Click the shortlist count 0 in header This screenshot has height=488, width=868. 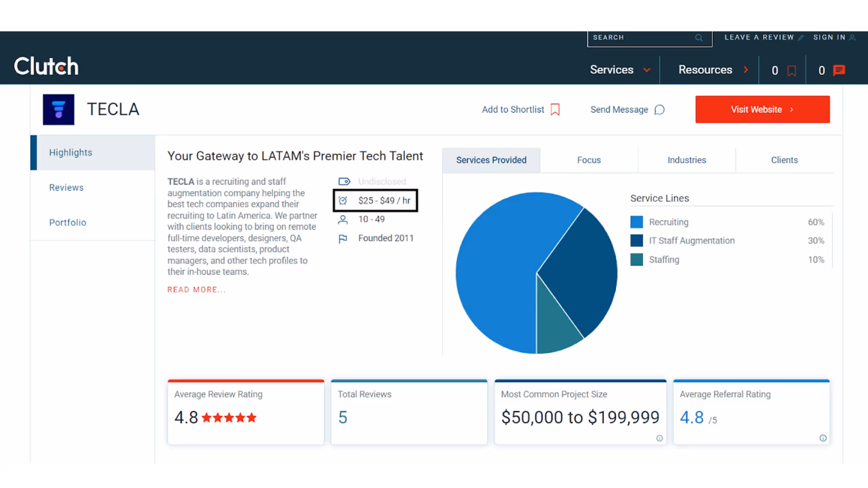tap(775, 70)
